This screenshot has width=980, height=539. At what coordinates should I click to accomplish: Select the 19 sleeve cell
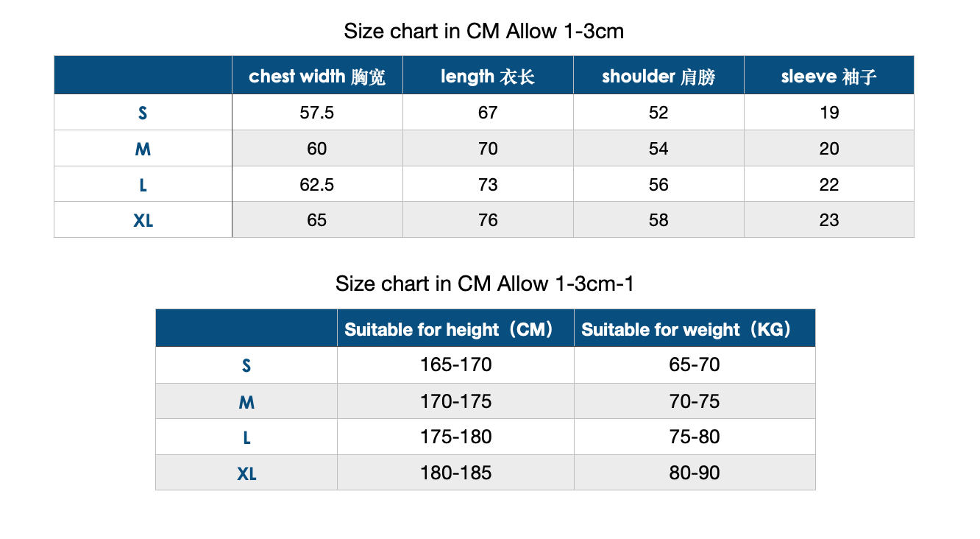(829, 113)
